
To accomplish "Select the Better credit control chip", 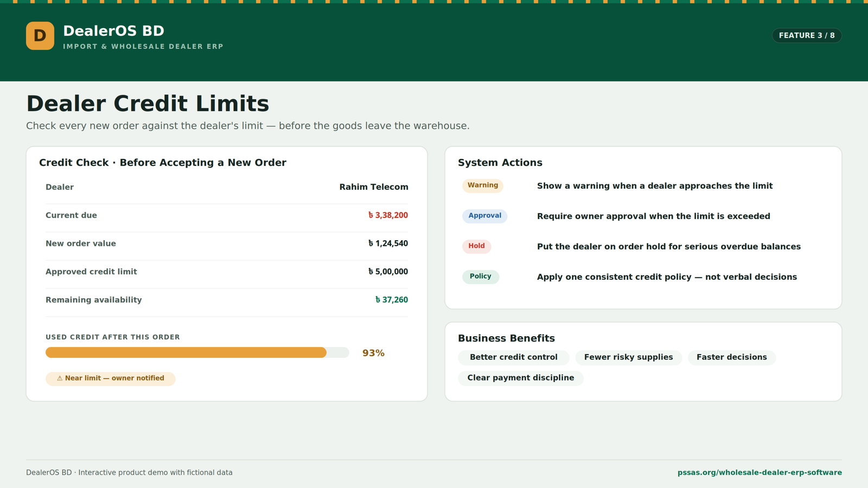I will (x=514, y=357).
